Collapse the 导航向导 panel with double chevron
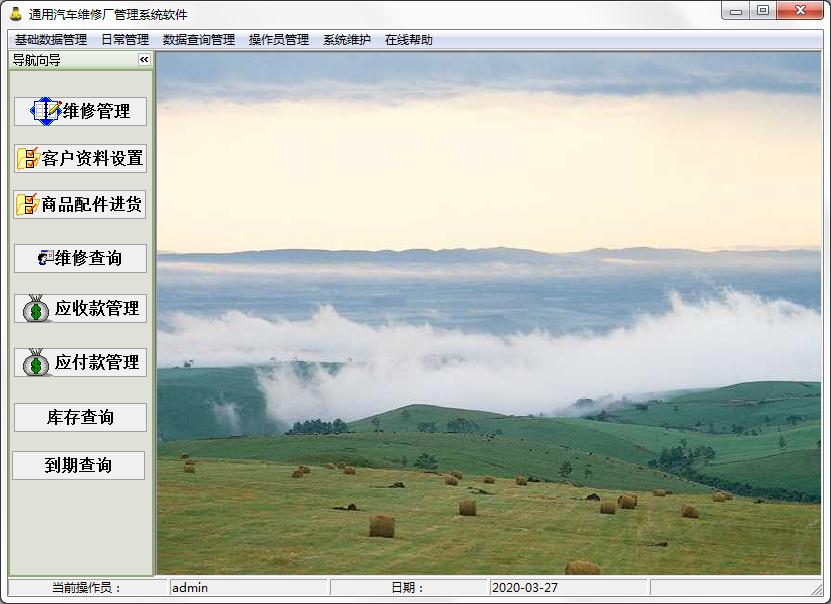Image resolution: width=831 pixels, height=604 pixels. pyautogui.click(x=144, y=60)
